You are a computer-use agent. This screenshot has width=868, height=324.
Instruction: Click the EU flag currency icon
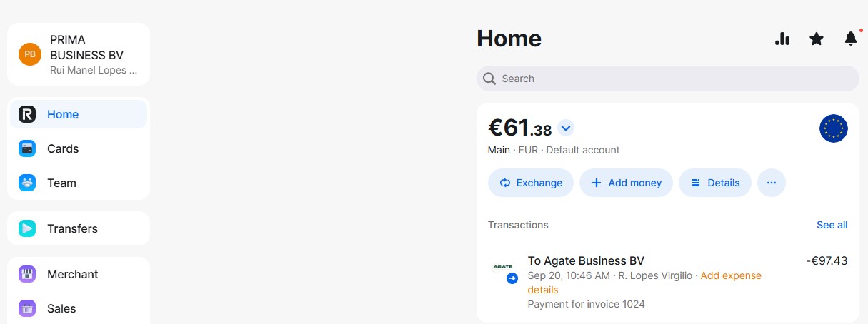coord(833,128)
